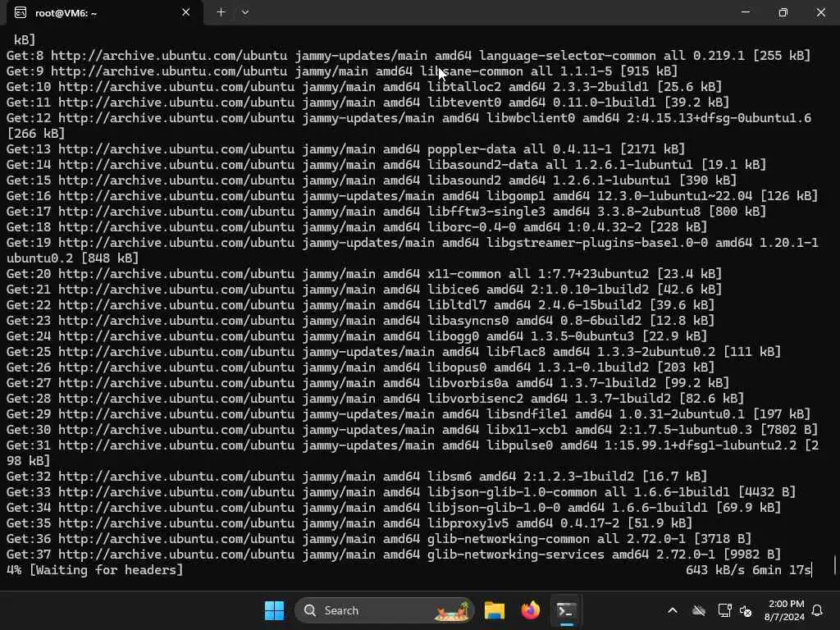Launch Firefox from the taskbar
Screen dimensions: 840x630
pyautogui.click(x=530, y=610)
